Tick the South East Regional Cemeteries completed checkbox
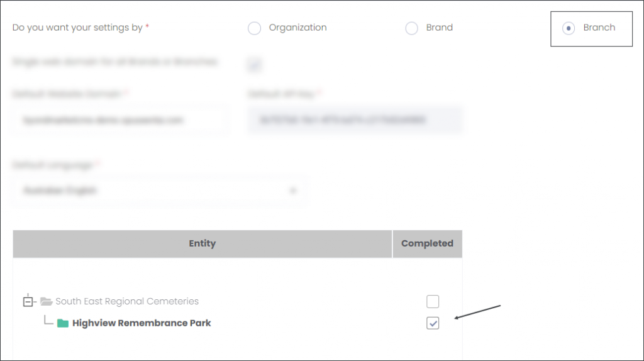Viewport: 644px width, 361px height. (433, 301)
